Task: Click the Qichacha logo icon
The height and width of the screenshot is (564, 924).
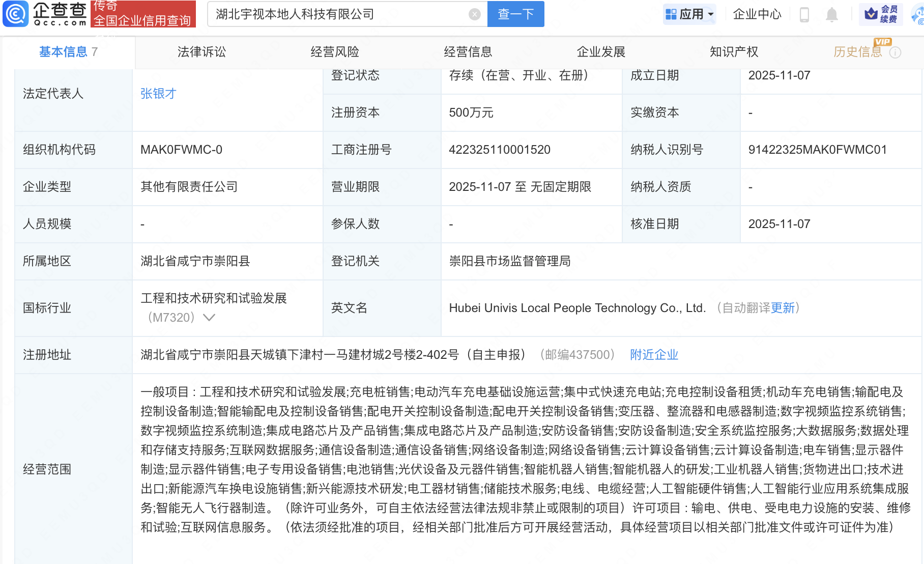Action: (x=16, y=14)
